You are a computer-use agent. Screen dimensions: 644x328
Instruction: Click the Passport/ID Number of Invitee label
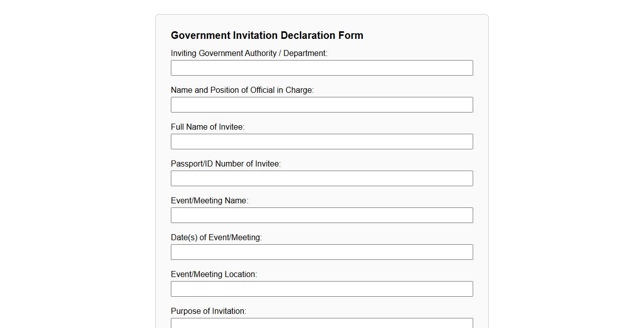(x=226, y=163)
